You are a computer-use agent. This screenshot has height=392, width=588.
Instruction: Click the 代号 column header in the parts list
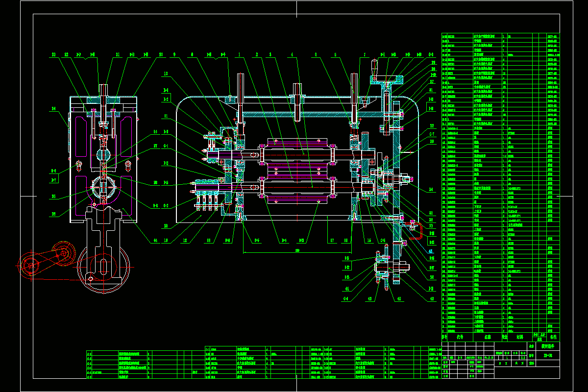tap(460, 337)
